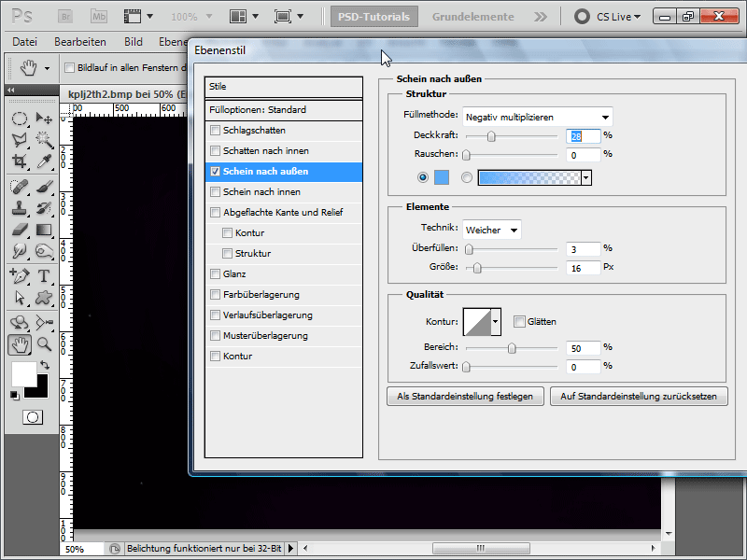Open the Technik dropdown
747x560 pixels.
492,230
